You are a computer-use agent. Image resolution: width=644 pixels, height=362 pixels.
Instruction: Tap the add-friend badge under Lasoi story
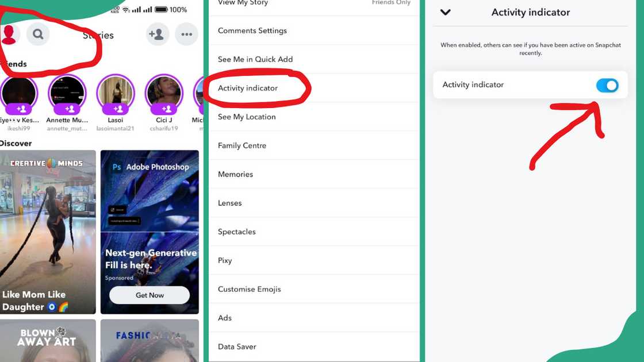[116, 109]
